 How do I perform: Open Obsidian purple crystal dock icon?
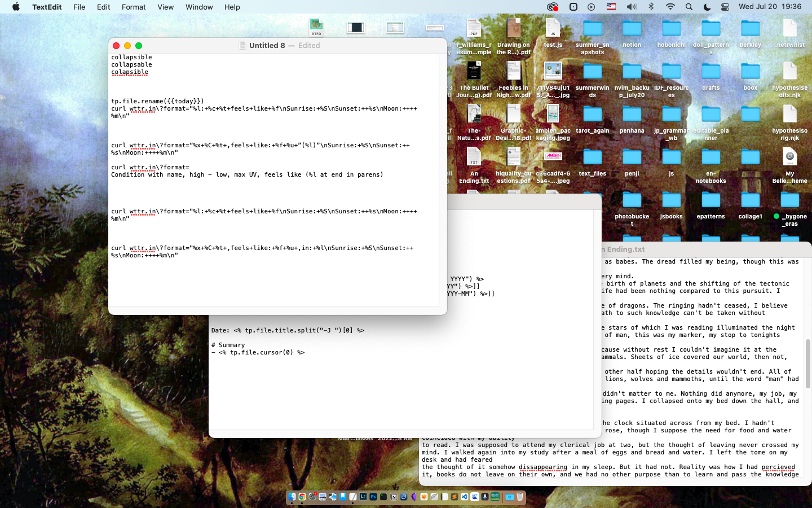tap(414, 497)
